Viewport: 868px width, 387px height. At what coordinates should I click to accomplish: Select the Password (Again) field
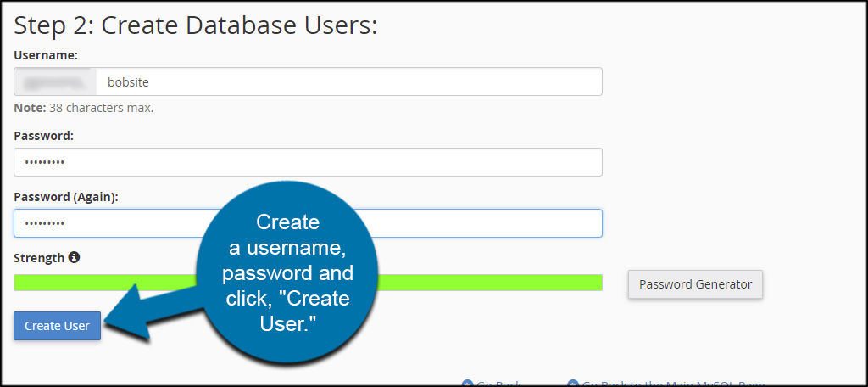pyautogui.click(x=308, y=223)
